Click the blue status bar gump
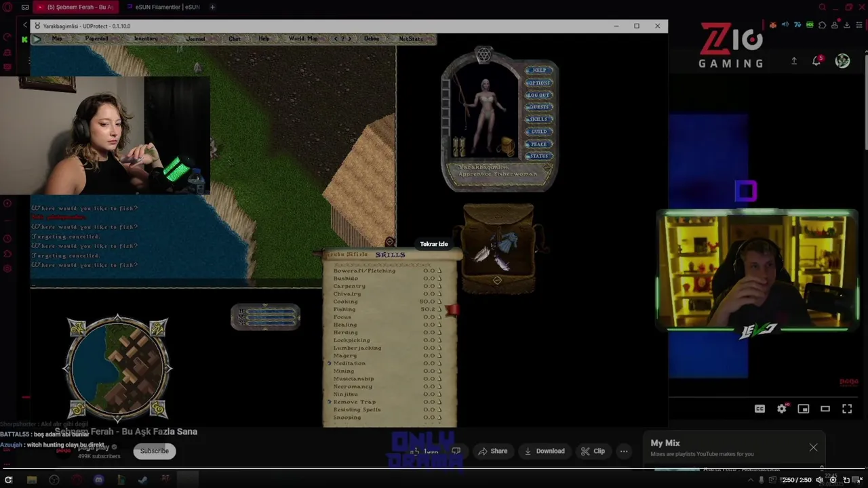Screen dimensions: 868x488 click(x=265, y=317)
